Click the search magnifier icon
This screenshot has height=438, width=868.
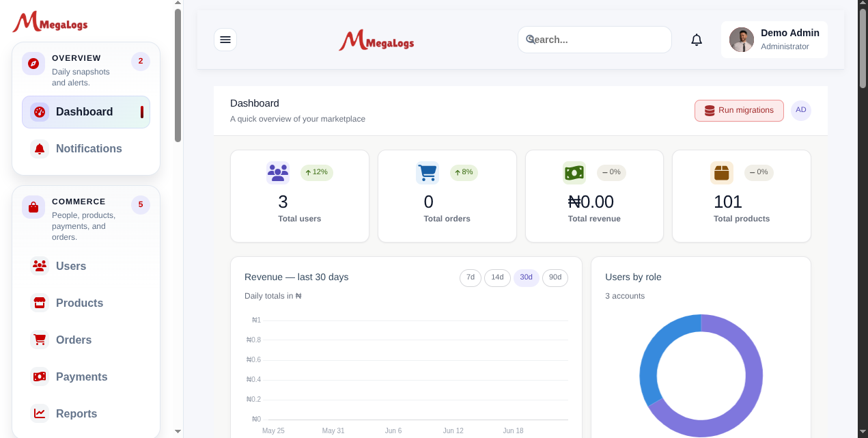[531, 40]
